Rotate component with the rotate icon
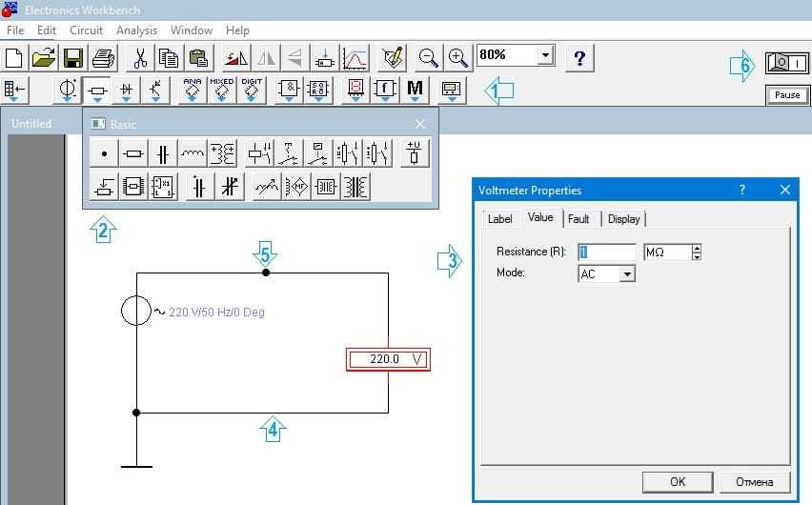The width and height of the screenshot is (812, 505). [235, 58]
